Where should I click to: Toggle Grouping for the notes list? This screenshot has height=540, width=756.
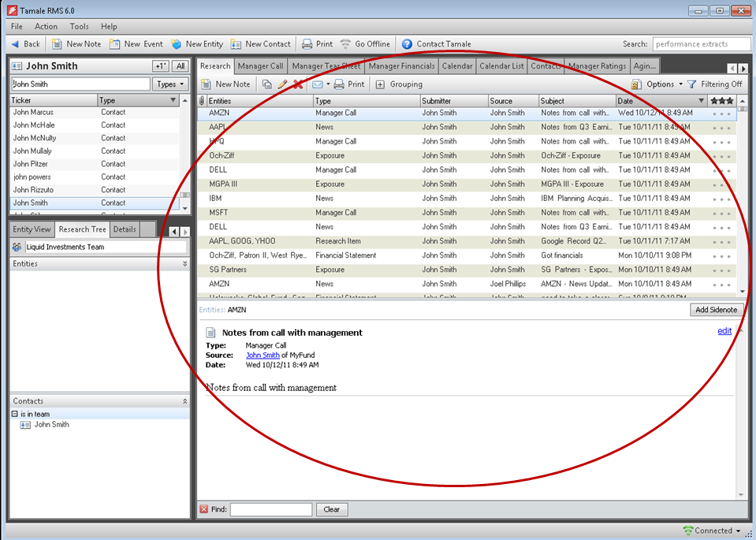pos(399,84)
